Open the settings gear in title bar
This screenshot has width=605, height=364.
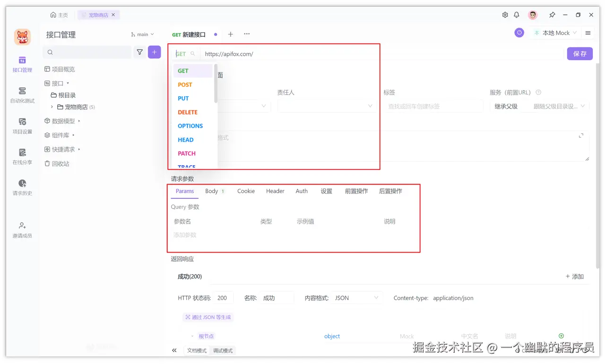click(505, 15)
